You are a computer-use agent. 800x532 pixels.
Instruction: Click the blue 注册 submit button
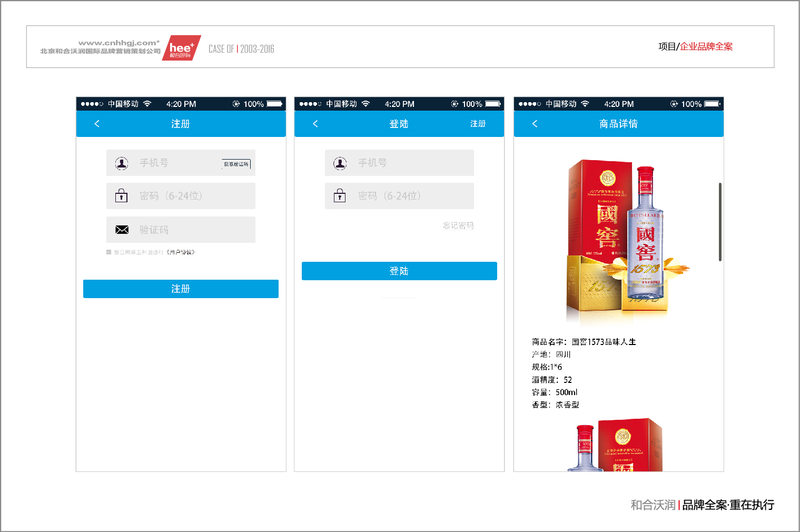pyautogui.click(x=181, y=289)
